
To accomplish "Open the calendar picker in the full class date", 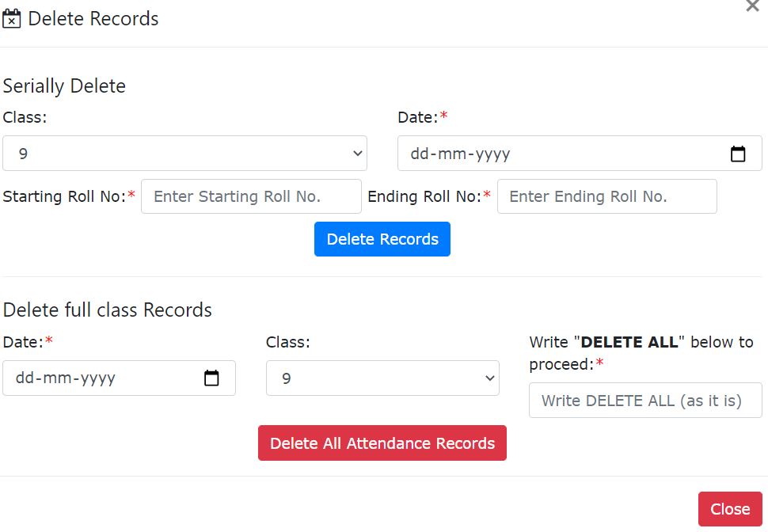I will [211, 378].
